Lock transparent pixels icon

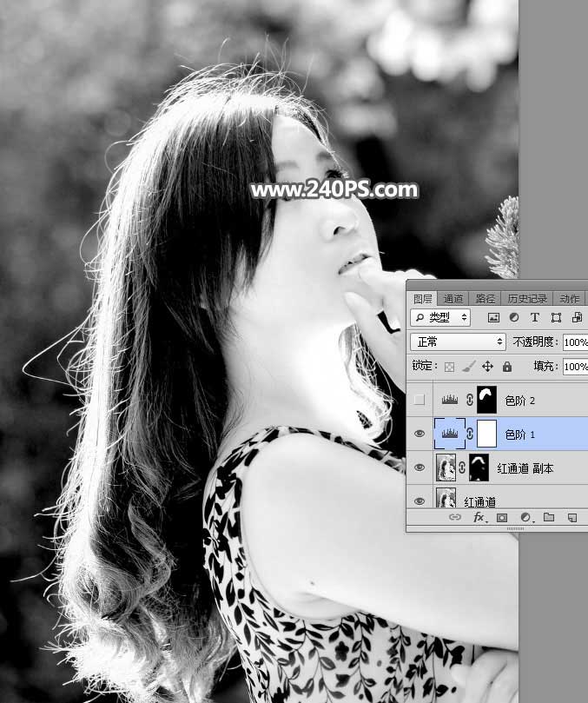[x=449, y=367]
